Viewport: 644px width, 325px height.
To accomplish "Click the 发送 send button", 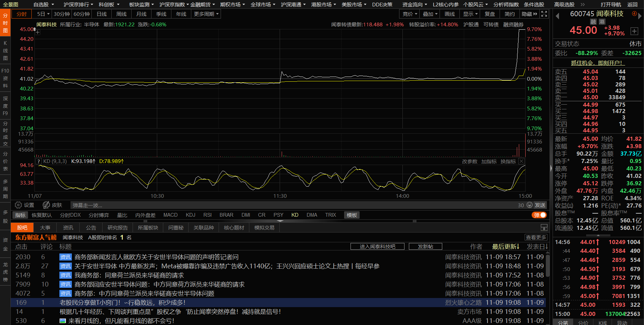I will 540,205.
